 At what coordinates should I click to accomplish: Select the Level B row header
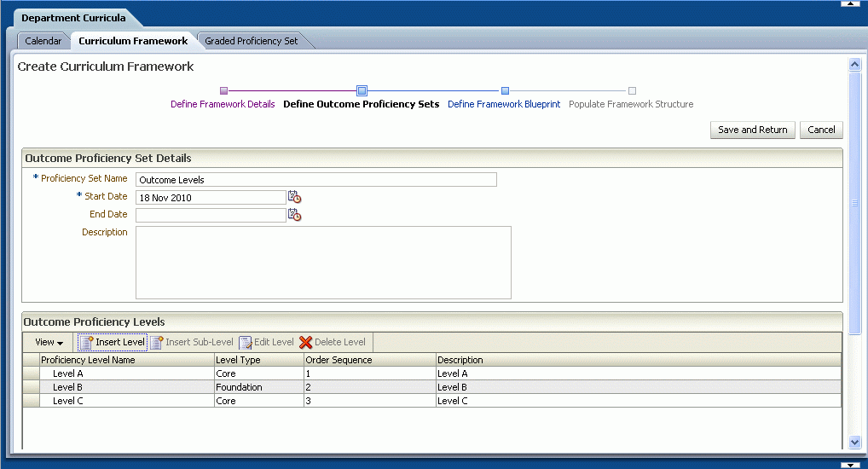(31, 387)
